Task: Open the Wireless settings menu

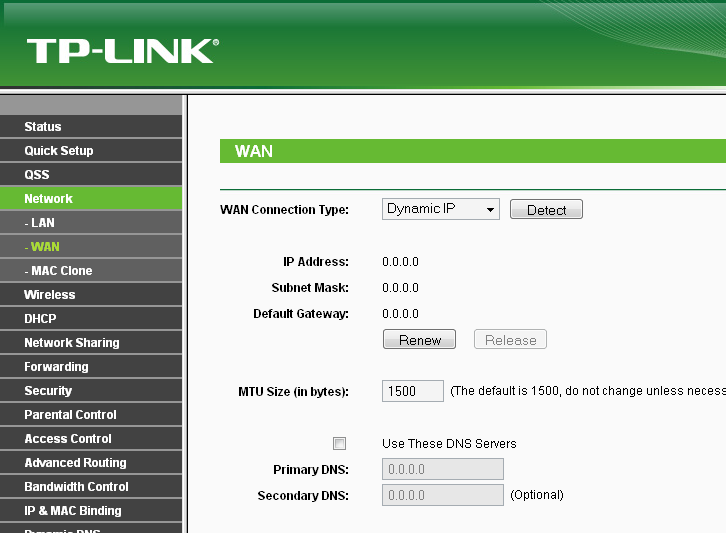Action: pos(91,295)
